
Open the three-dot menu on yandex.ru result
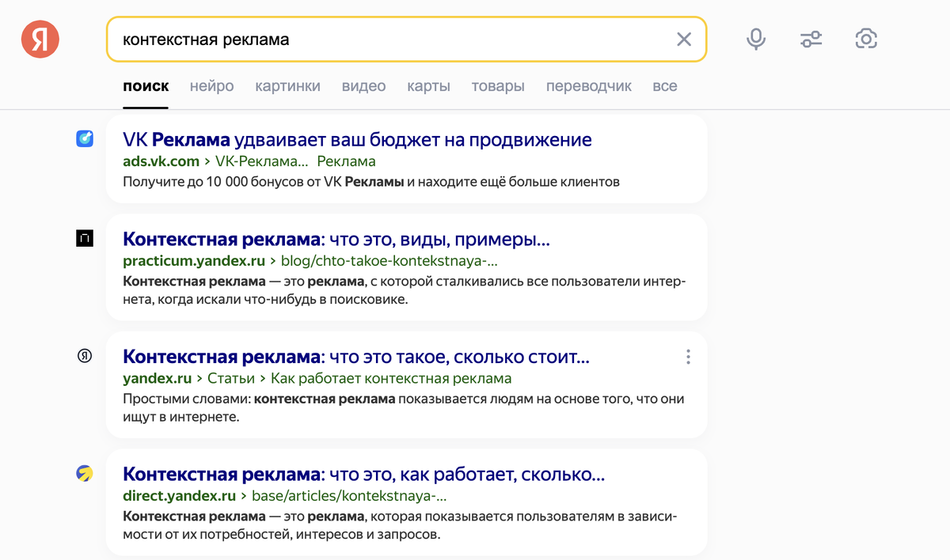[x=688, y=357]
